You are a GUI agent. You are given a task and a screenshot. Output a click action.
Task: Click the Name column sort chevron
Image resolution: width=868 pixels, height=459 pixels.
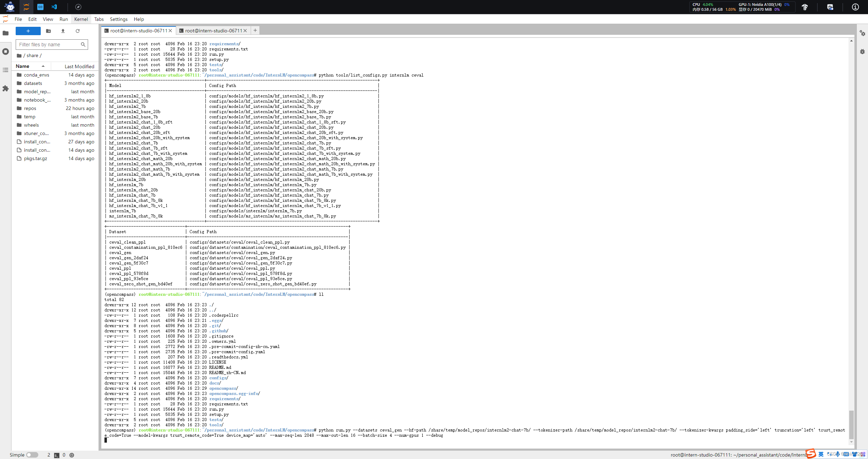(43, 66)
